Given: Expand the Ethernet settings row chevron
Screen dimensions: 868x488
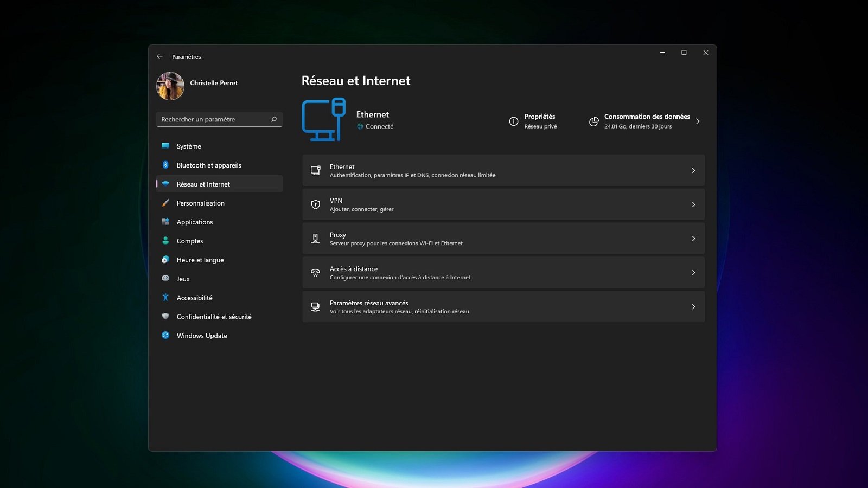Looking at the screenshot, I should pos(693,171).
